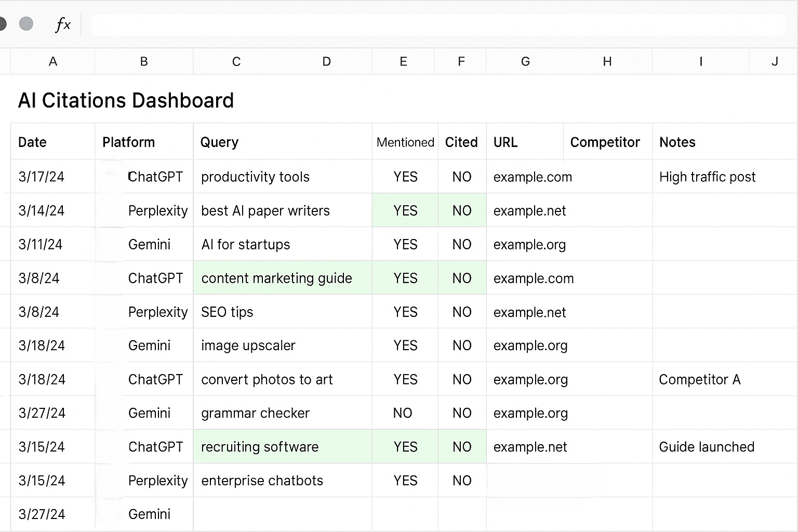Click in the formula bar input field
This screenshot has width=798, height=532.
point(438,24)
